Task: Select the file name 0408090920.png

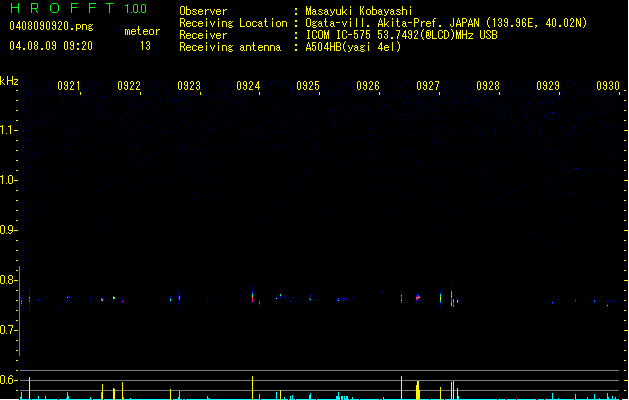Action: (51, 26)
